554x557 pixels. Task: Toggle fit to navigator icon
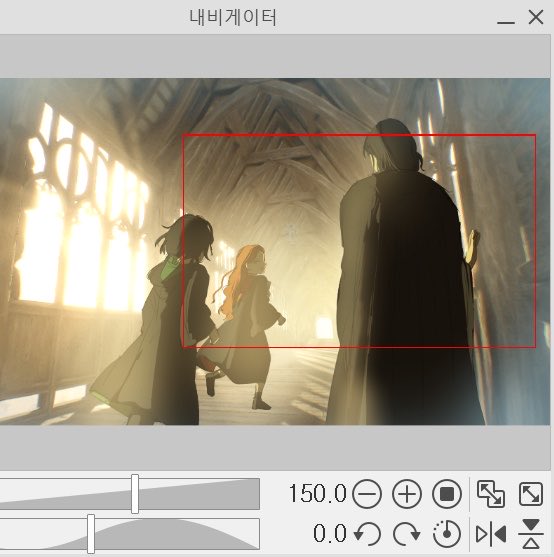(491, 494)
